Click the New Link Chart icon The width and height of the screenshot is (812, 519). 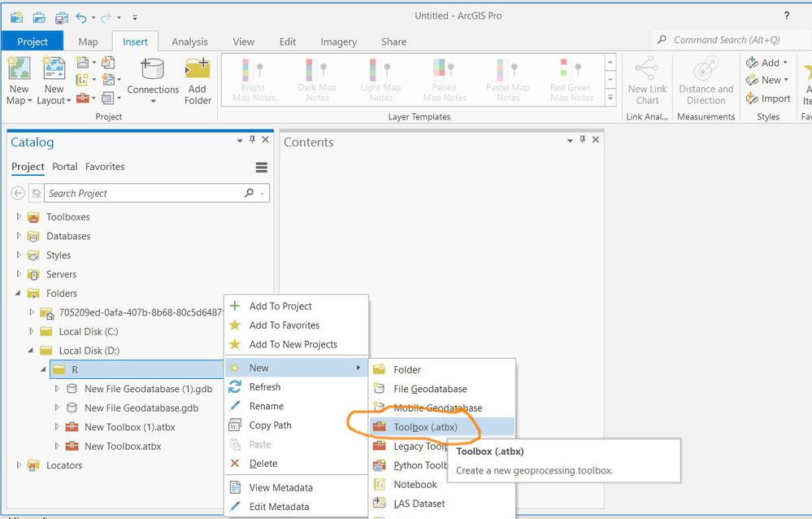point(647,68)
